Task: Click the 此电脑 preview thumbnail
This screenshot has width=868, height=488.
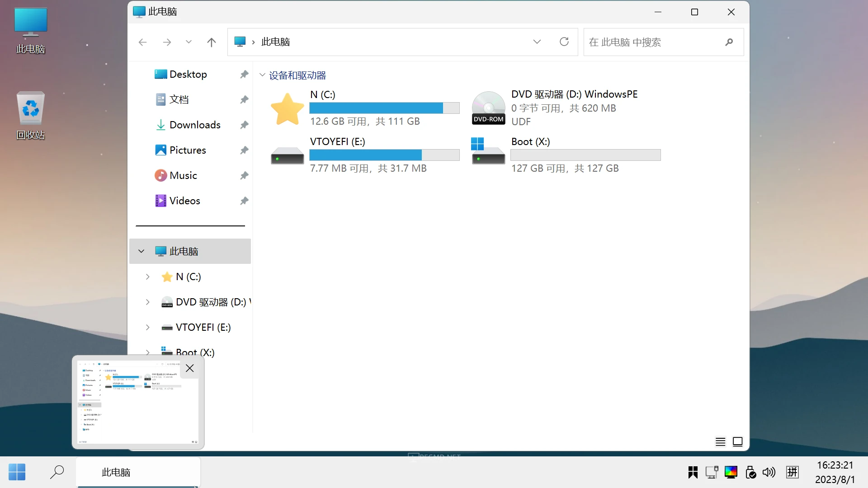Action: coord(138,402)
